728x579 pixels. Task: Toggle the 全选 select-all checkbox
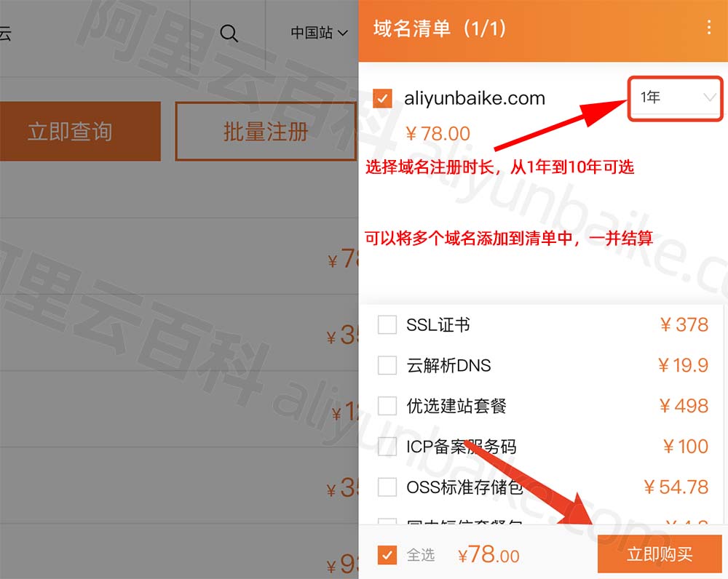pyautogui.click(x=387, y=554)
